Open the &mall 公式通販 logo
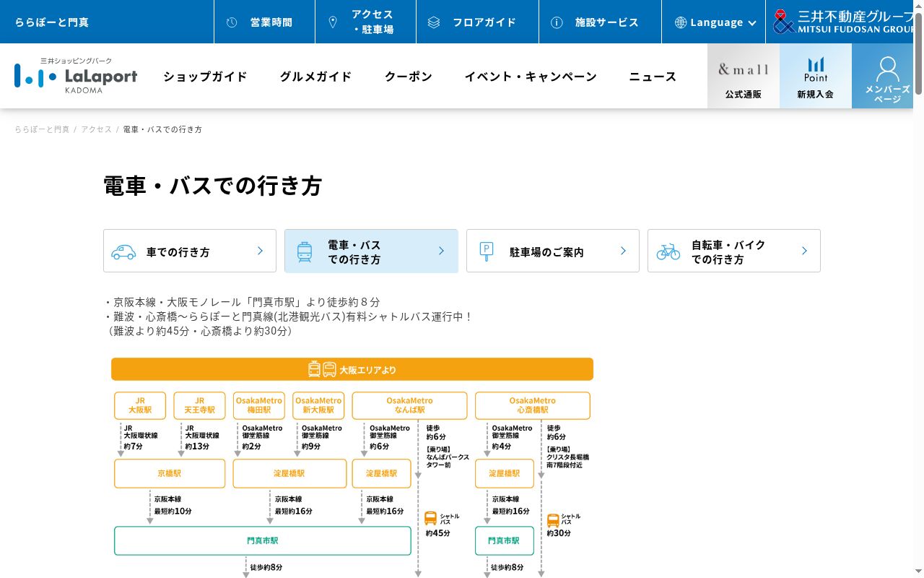Image resolution: width=924 pixels, height=578 pixels. pos(744,69)
